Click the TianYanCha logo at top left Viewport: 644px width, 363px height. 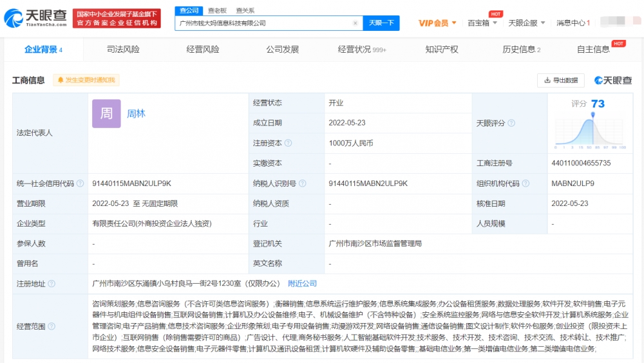[x=35, y=18]
